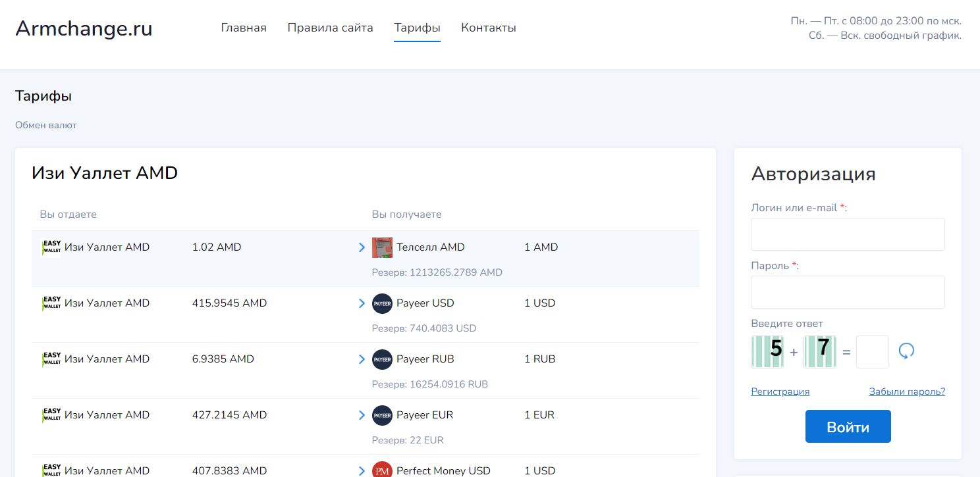This screenshot has height=477, width=980.
Task: Select rate value 407.8383 AMD
Action: tap(229, 471)
